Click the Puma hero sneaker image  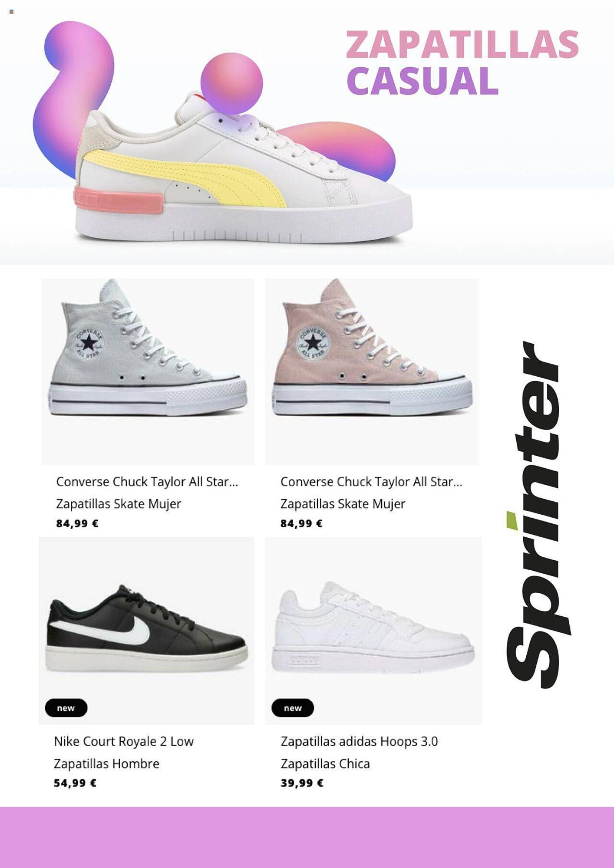coord(243,169)
